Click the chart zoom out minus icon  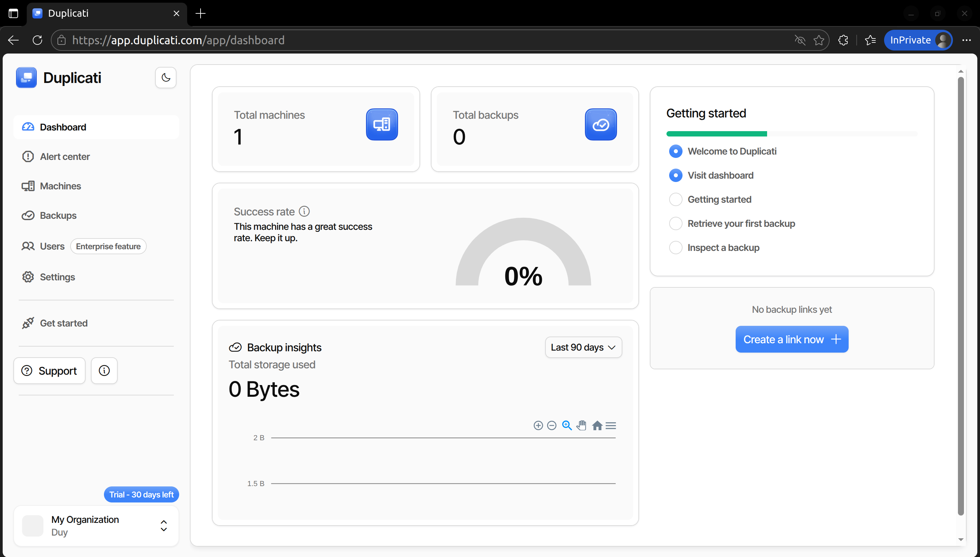tap(552, 426)
